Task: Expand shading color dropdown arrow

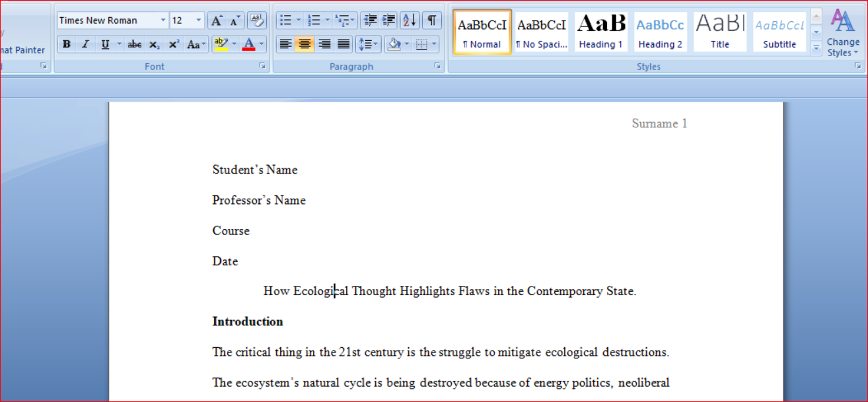Action: (406, 44)
